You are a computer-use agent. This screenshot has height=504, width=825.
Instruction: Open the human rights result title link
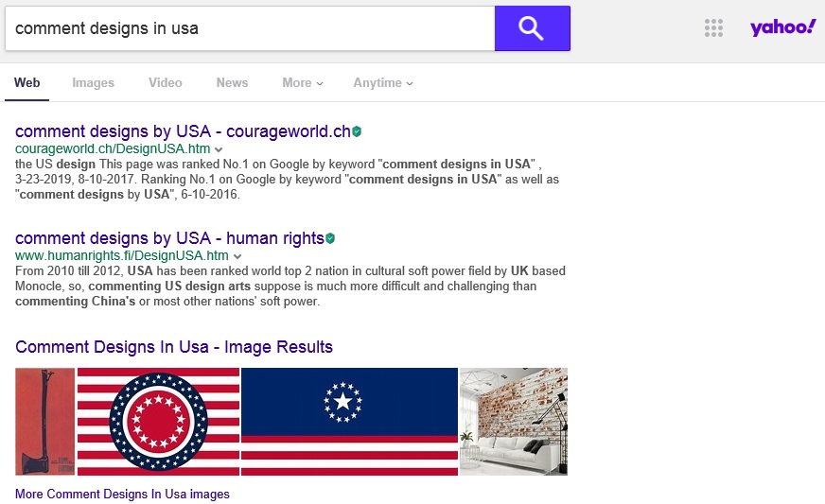[x=169, y=237]
